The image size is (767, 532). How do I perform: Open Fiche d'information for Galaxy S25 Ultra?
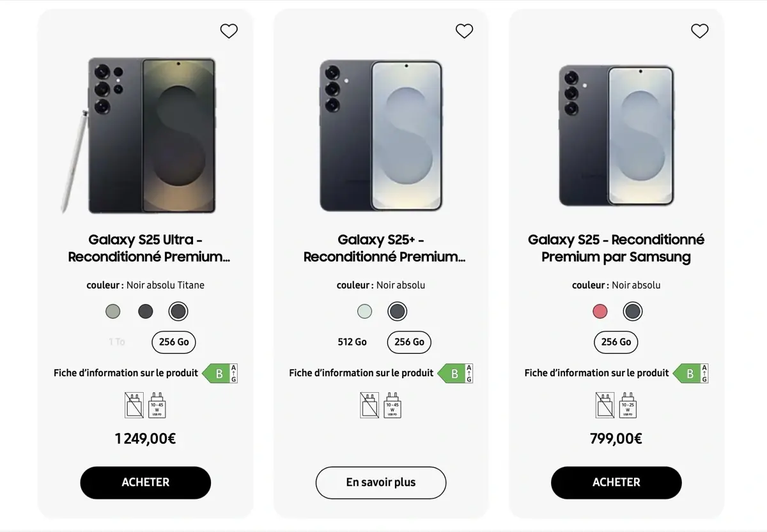pos(125,373)
